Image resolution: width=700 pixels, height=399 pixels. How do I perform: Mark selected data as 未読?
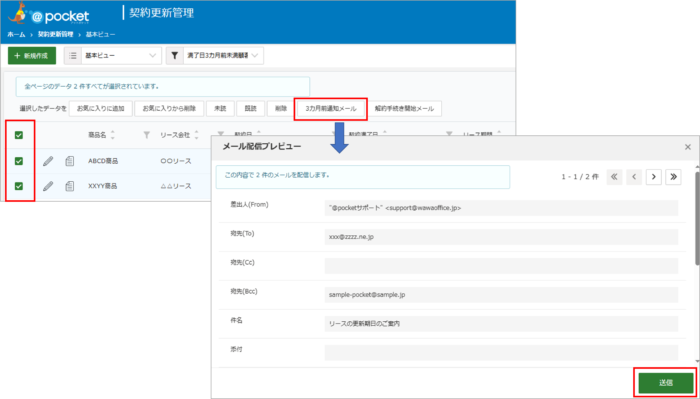coord(220,108)
